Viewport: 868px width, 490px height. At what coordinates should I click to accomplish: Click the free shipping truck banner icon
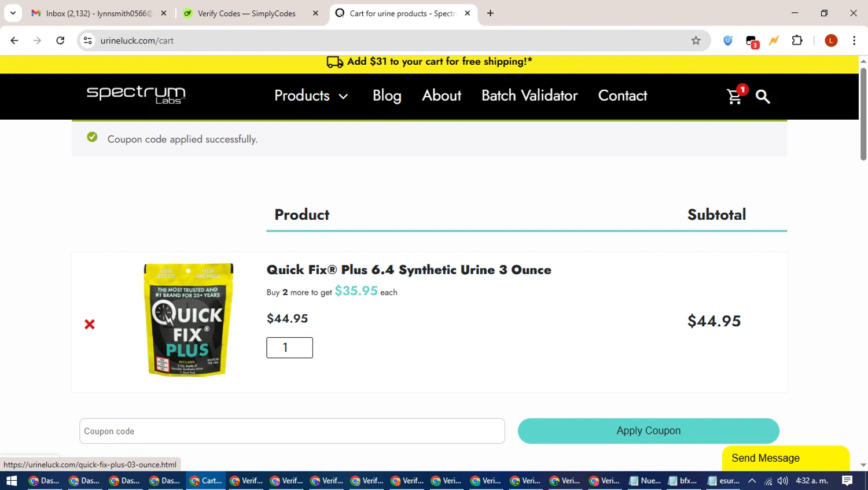(335, 62)
